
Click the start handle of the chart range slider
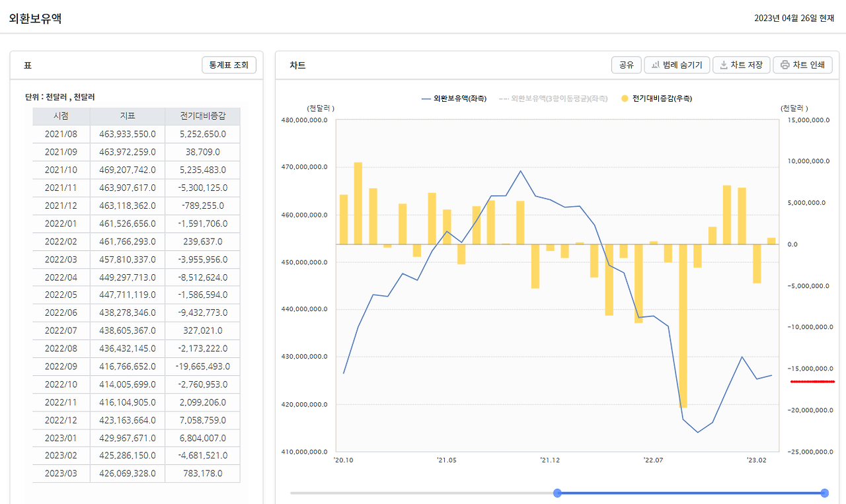coord(557,493)
